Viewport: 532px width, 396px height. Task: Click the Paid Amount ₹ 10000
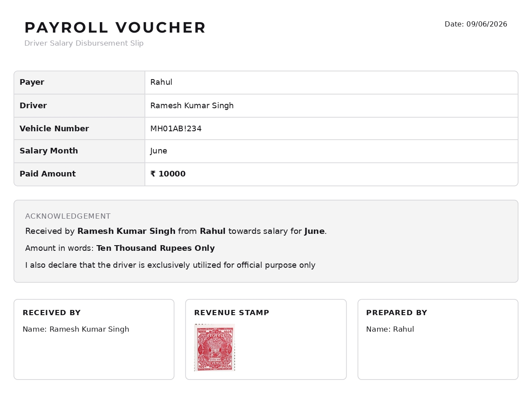click(168, 174)
